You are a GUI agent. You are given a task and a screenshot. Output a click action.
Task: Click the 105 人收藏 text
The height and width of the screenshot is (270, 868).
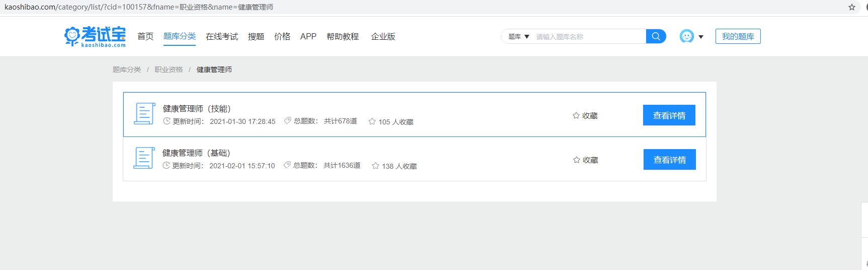coord(396,122)
